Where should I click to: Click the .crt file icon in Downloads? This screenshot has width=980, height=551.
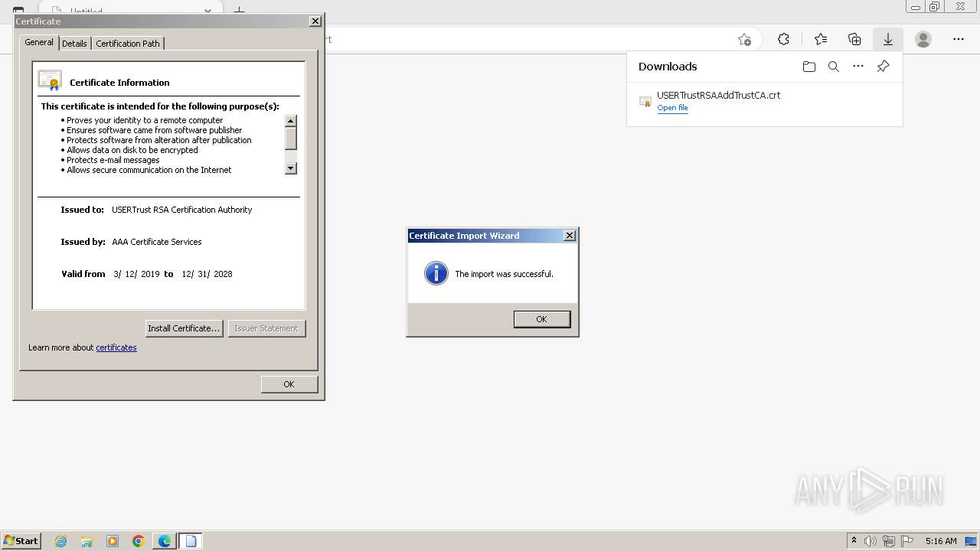tap(645, 101)
